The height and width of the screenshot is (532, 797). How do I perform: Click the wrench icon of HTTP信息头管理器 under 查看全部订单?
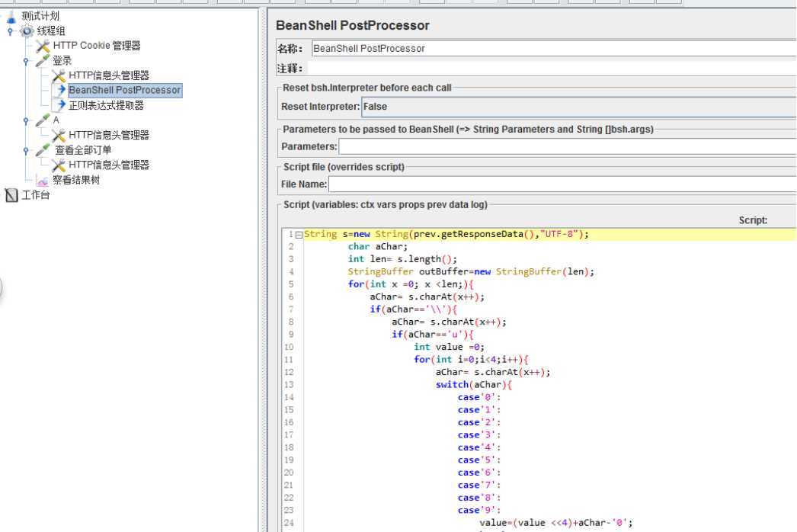[x=59, y=165]
